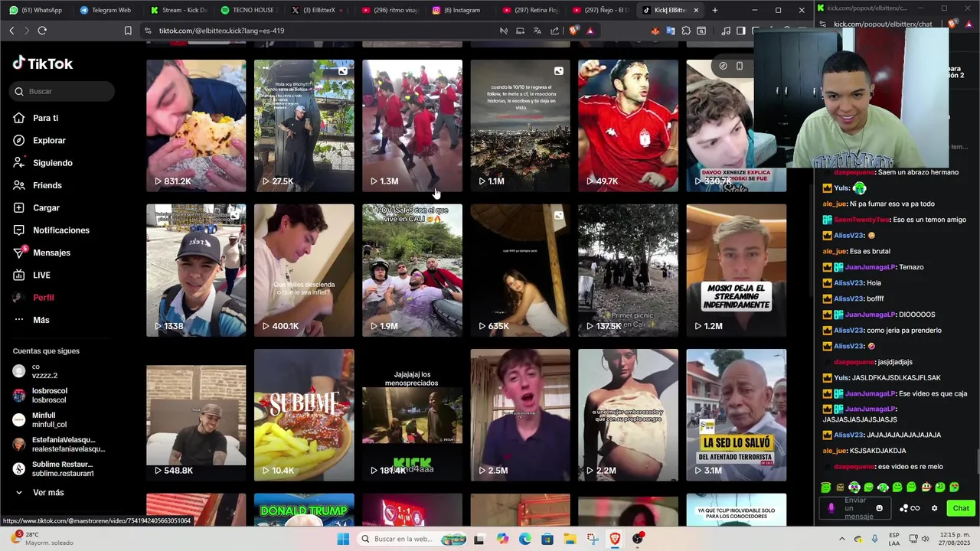
Task: Open the 2.5M views video
Action: point(520,415)
